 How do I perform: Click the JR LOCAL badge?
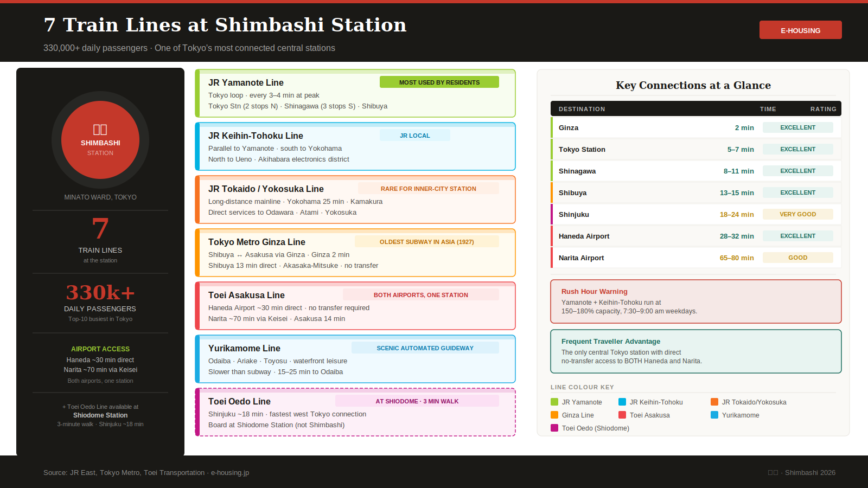(x=415, y=136)
